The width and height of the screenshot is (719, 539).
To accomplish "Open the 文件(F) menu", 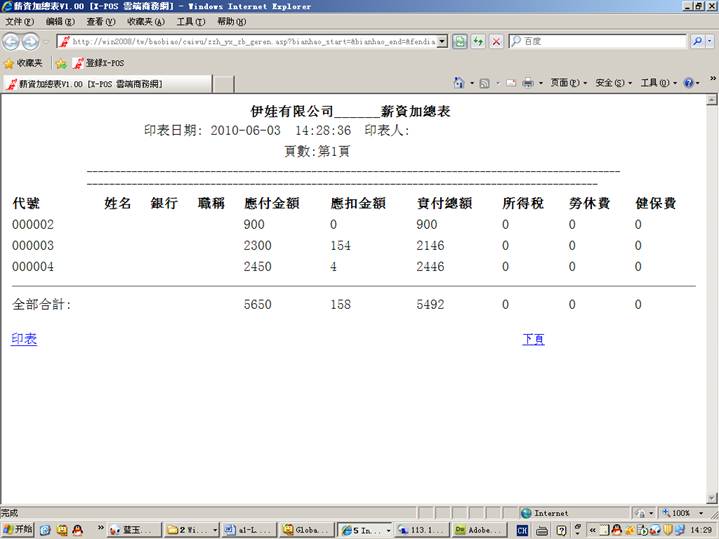I will pyautogui.click(x=19, y=21).
